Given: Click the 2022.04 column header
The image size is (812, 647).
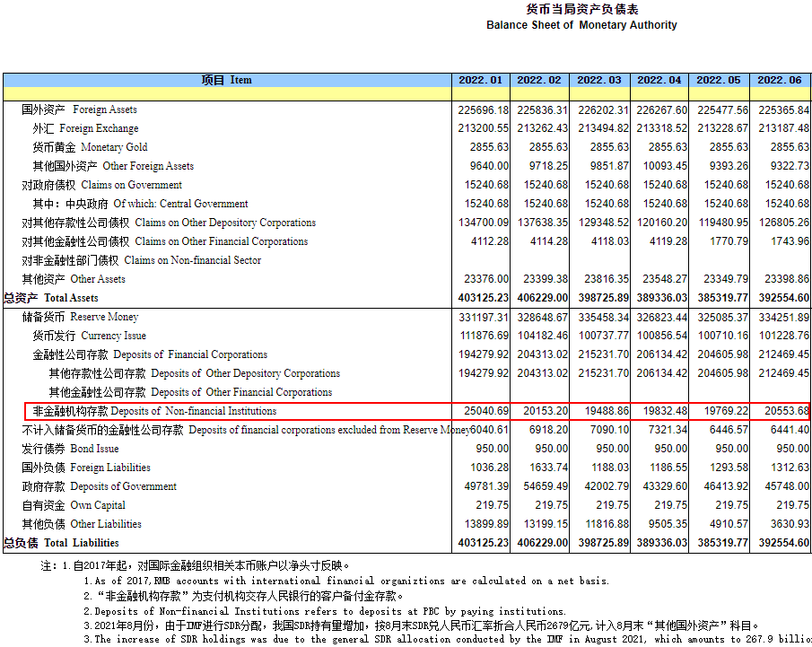Looking at the screenshot, I should (x=659, y=80).
